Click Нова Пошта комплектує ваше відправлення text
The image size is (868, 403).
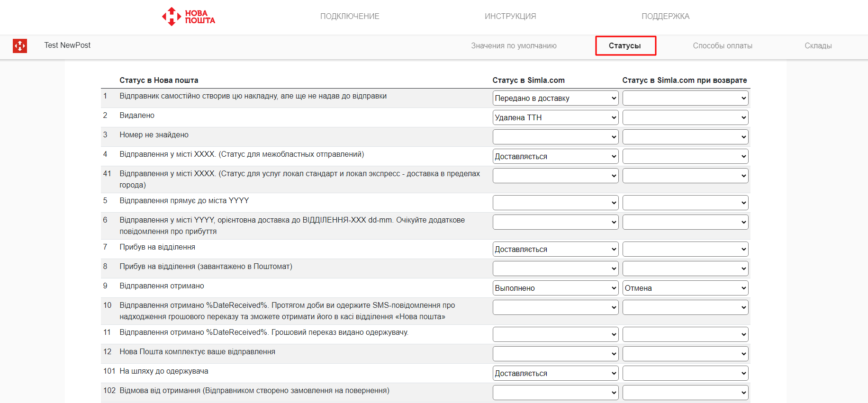(197, 352)
